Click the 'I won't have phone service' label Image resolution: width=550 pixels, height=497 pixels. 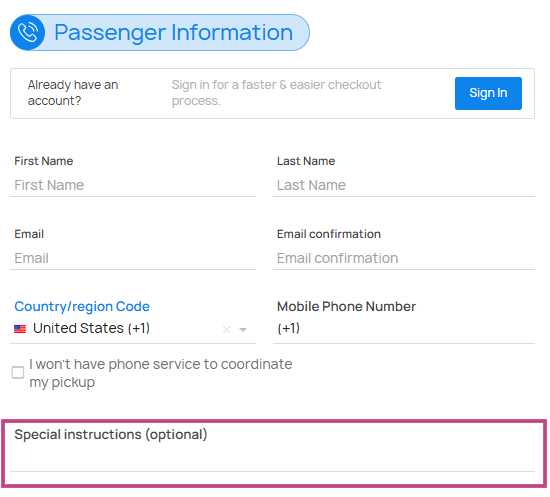[x=161, y=373]
